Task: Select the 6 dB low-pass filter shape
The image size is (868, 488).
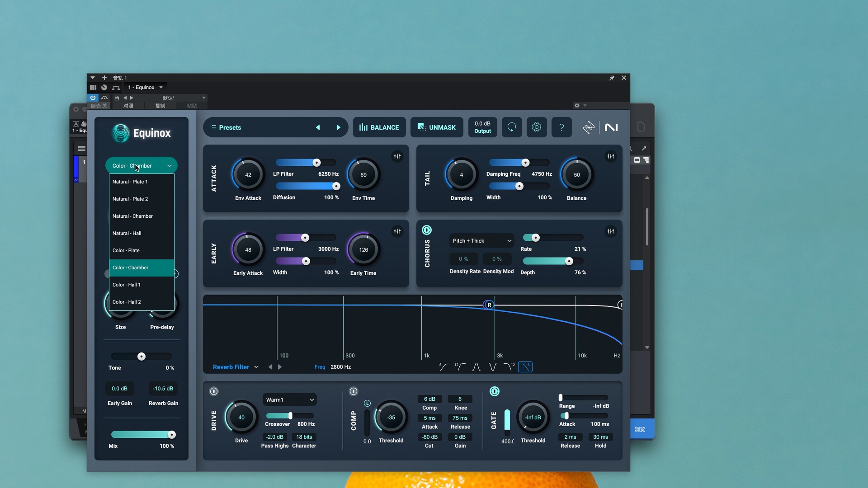Action: coord(525,367)
